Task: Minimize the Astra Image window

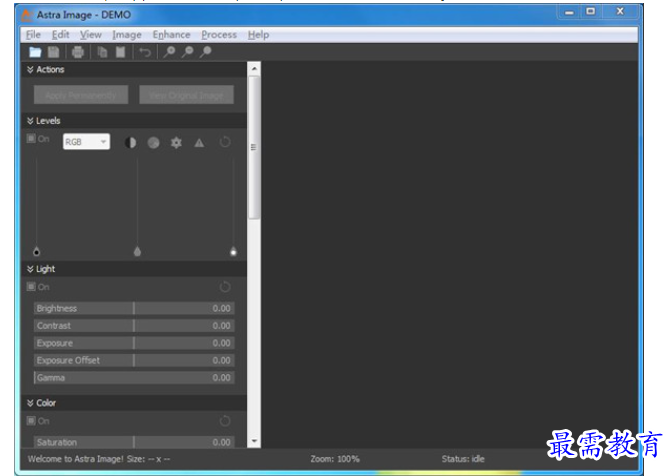Action: [x=569, y=12]
